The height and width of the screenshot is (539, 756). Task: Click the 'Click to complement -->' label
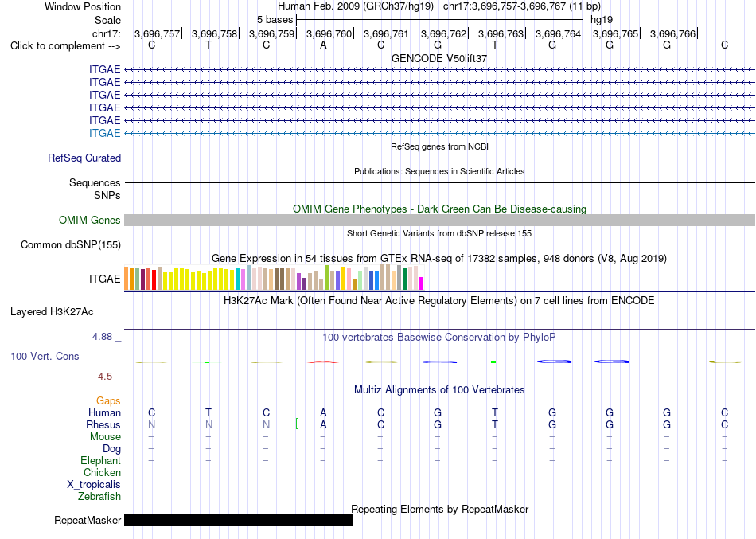pyautogui.click(x=65, y=46)
